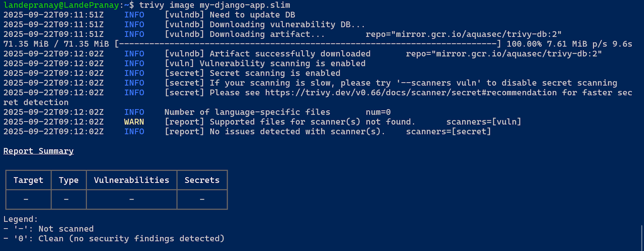Click the 100.00% download percentage text
The image size is (644, 251).
(x=524, y=44)
